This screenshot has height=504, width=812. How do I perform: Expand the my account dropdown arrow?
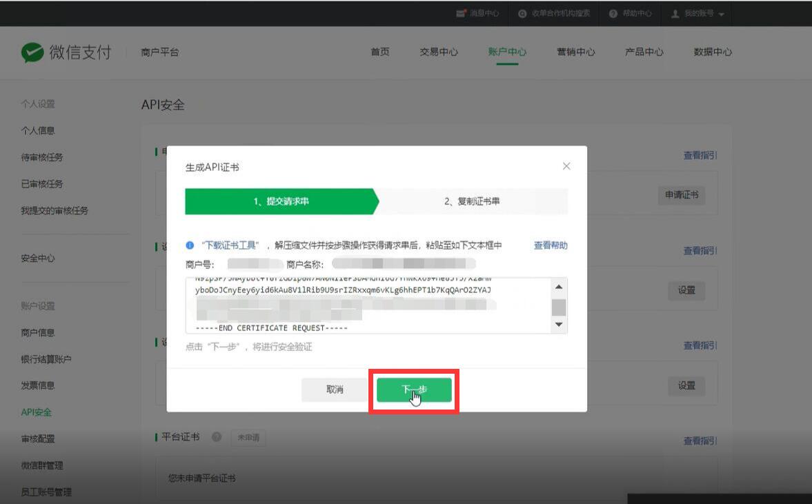click(x=722, y=14)
